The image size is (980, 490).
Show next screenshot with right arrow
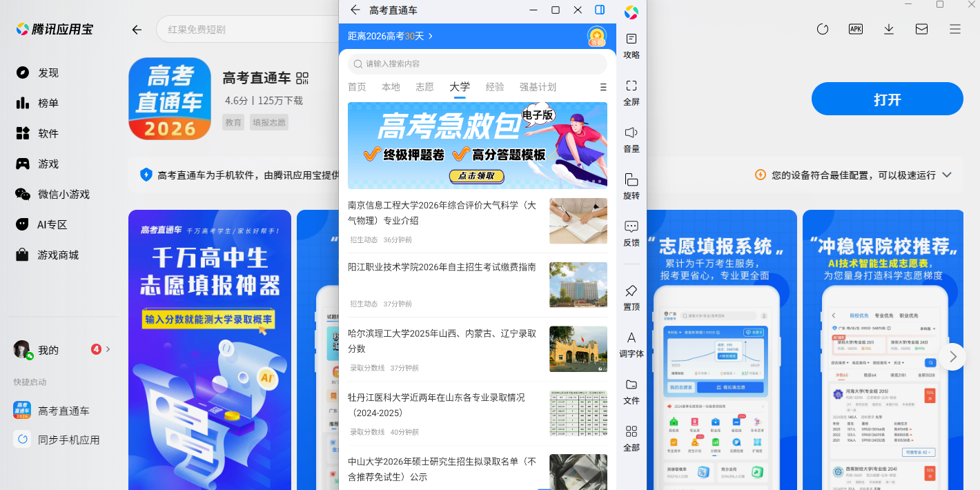[952, 357]
